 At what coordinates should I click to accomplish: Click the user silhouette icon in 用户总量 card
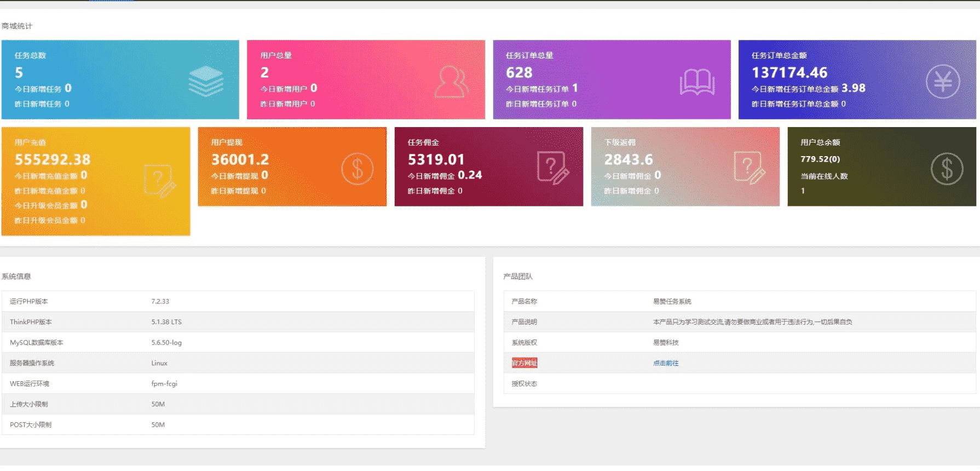pyautogui.click(x=452, y=82)
